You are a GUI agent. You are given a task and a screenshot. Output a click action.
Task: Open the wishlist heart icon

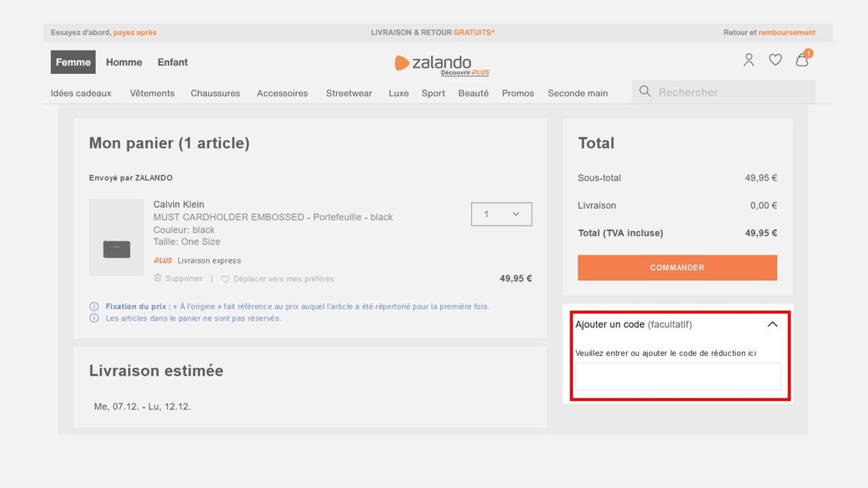775,60
